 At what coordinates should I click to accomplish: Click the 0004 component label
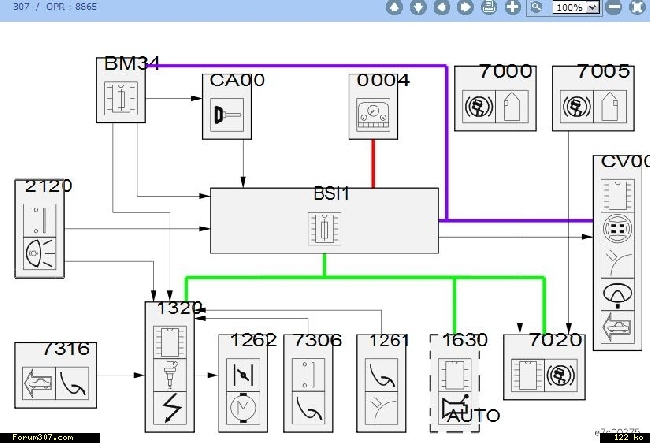tap(383, 80)
